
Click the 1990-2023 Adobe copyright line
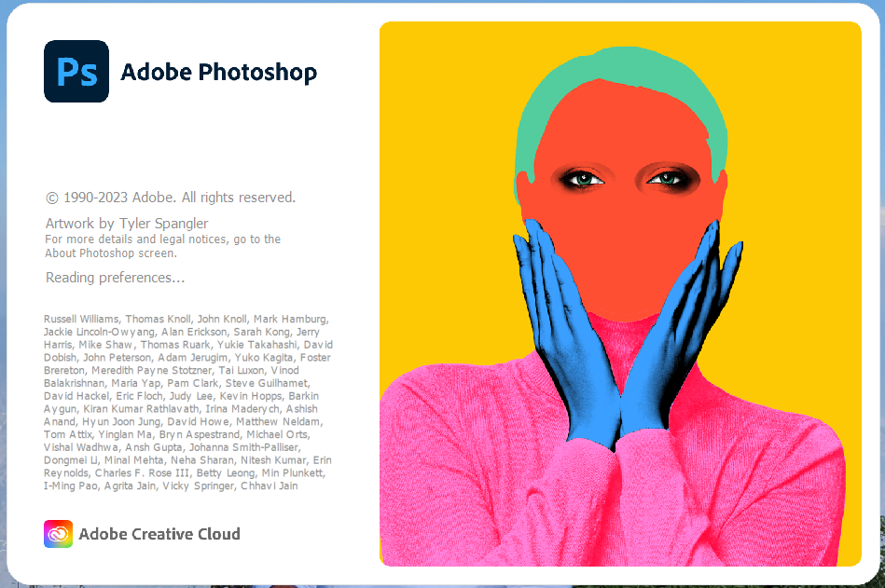point(171,198)
